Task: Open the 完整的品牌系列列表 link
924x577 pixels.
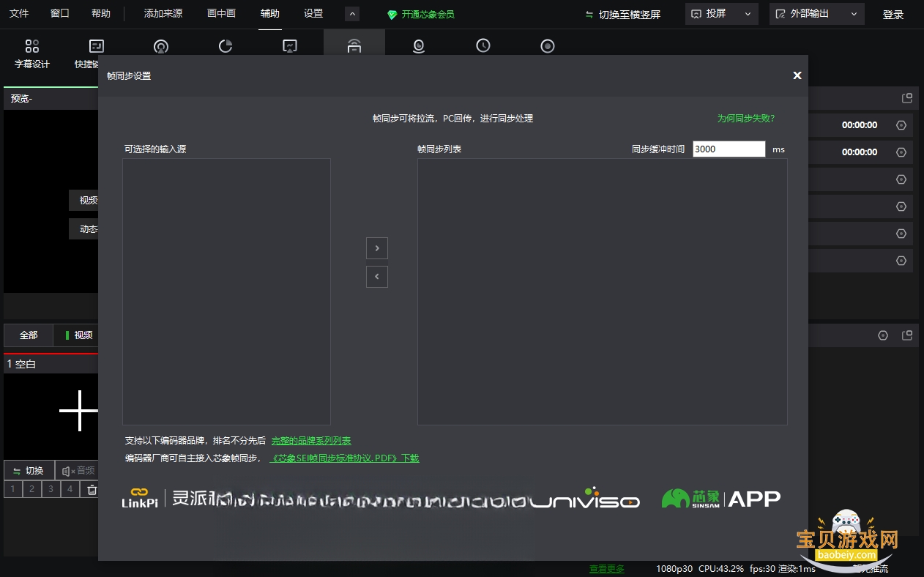Action: pos(311,441)
